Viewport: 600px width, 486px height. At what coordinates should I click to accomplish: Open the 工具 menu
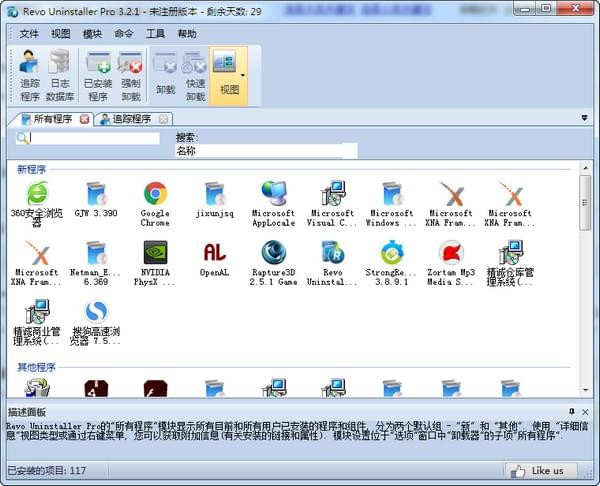[155, 34]
